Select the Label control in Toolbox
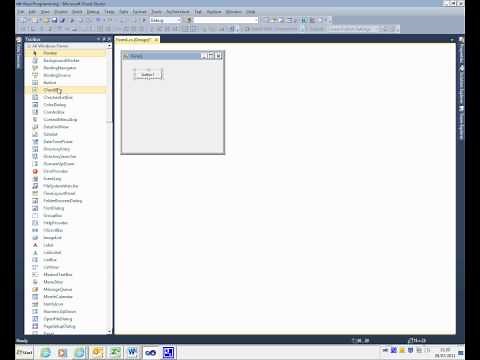The height and width of the screenshot is (360, 480). click(x=66, y=245)
